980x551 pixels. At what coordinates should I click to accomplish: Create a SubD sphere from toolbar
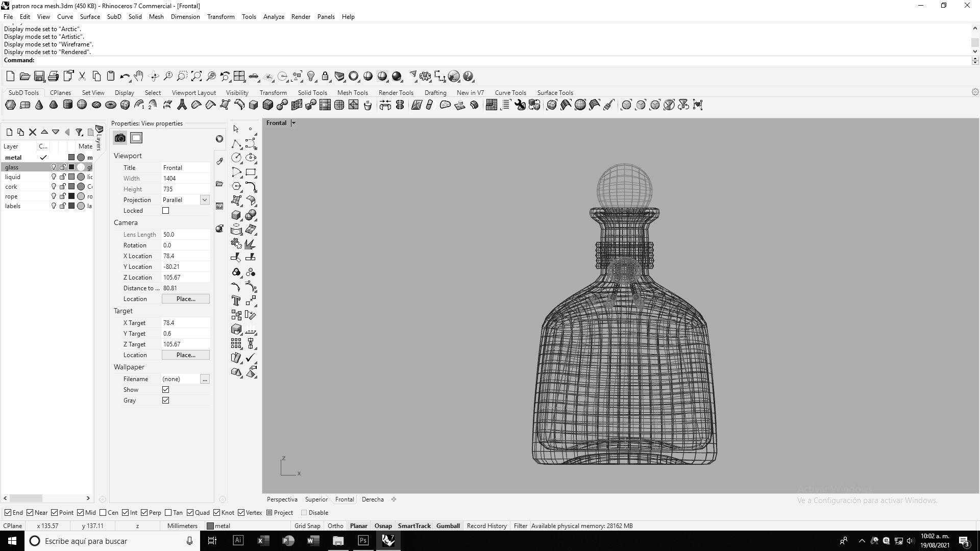82,105
